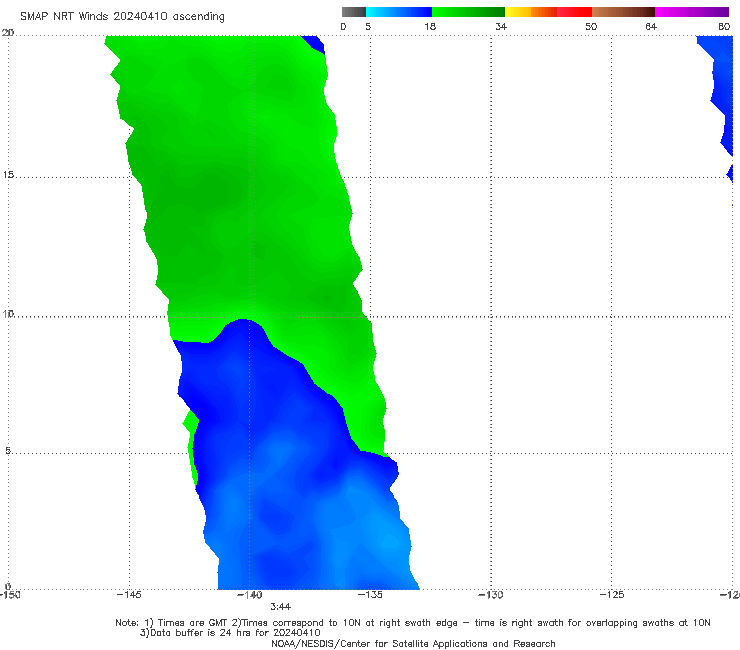
Task: Click the latitude label '20'
Action: point(8,33)
